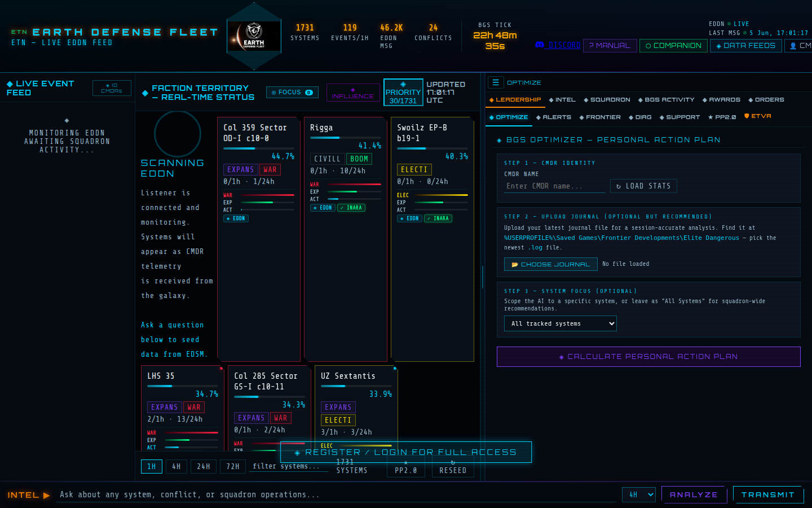
Task: Toggle ID CMDRS in live feed
Action: pos(112,88)
